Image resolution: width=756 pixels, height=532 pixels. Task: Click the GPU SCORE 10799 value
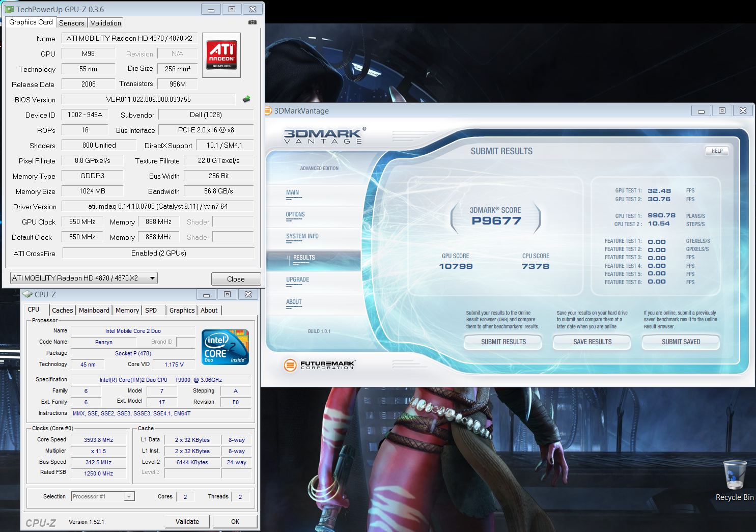point(456,266)
